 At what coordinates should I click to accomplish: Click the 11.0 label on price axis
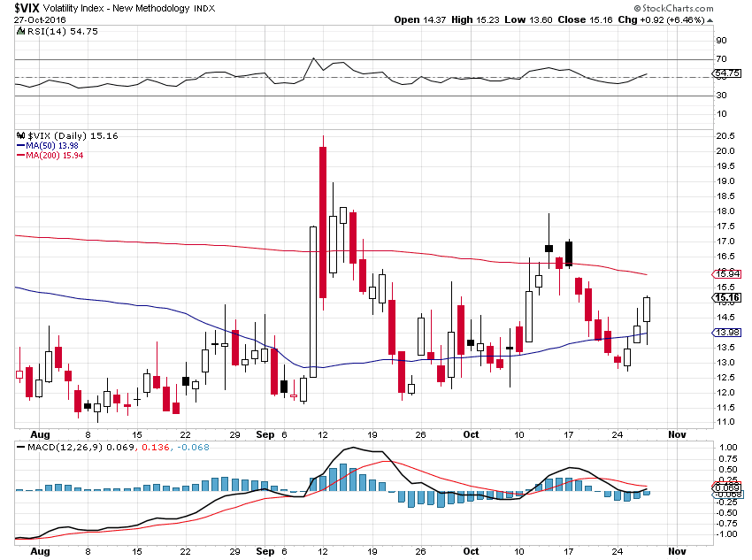(725, 422)
